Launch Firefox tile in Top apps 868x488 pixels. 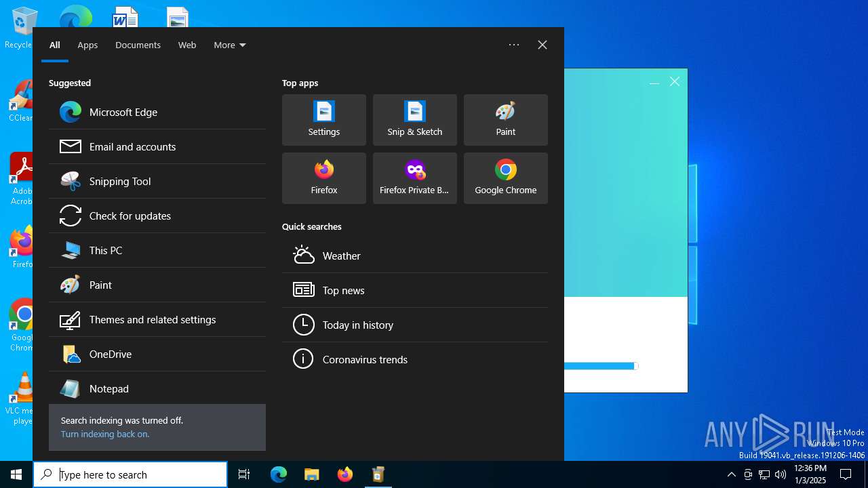click(x=324, y=178)
